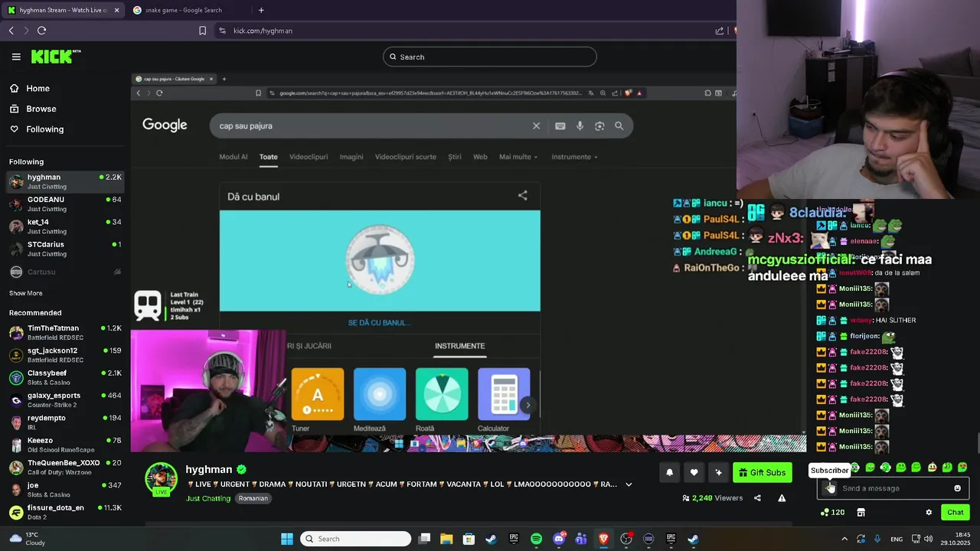Click the browser address bar URL
This screenshot has height=551, width=980.
pyautogui.click(x=263, y=31)
